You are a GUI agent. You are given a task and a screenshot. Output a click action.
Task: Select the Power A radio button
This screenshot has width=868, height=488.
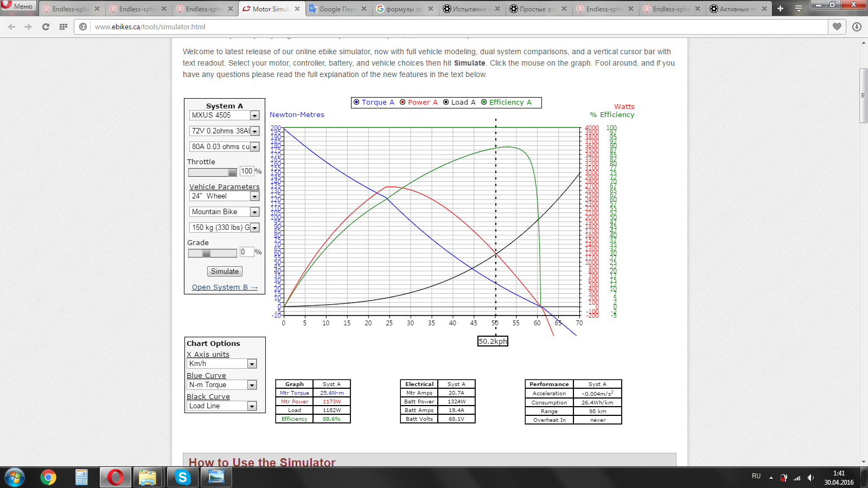pyautogui.click(x=403, y=102)
